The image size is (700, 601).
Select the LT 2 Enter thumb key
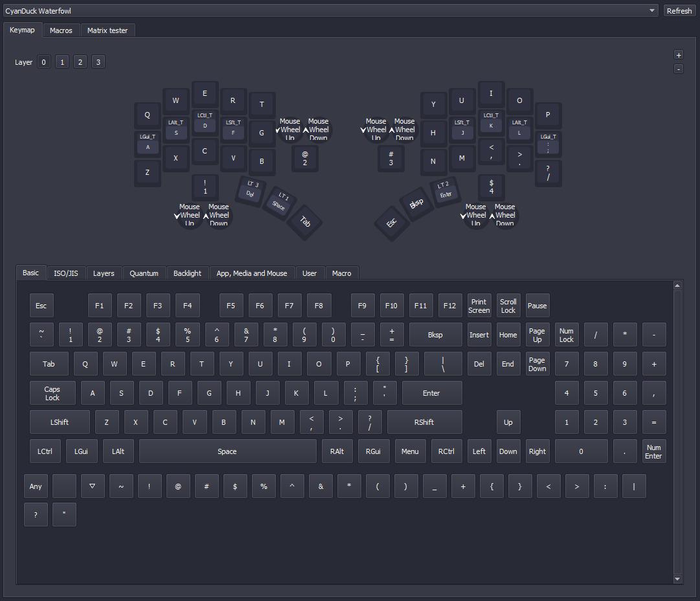click(445, 190)
